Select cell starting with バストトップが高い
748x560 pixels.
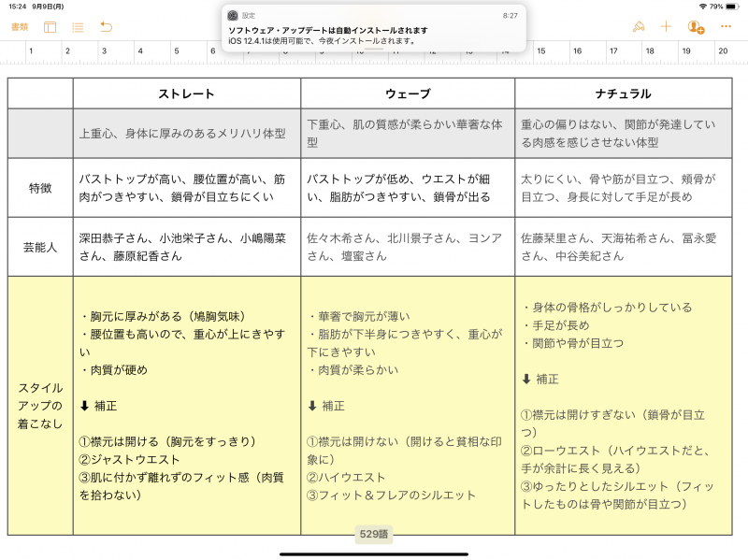(x=187, y=188)
